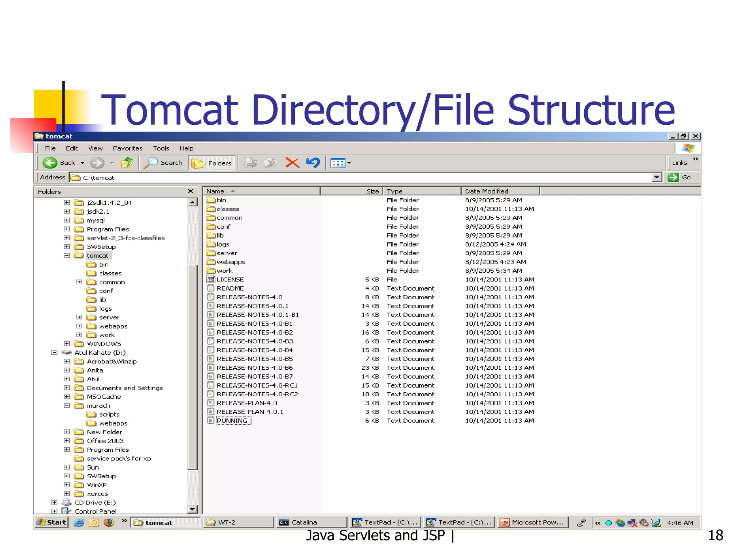This screenshot has width=747, height=560.
Task: Select the conf folder icon in file list
Action: (x=210, y=226)
